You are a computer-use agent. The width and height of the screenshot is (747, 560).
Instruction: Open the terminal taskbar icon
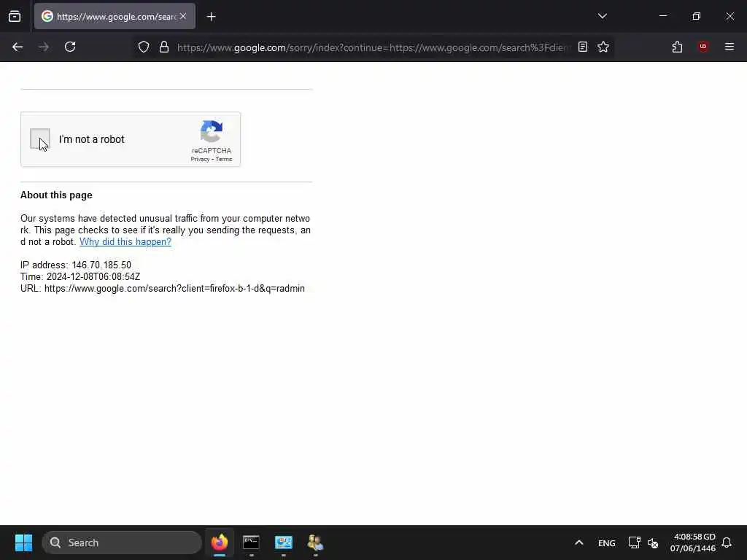point(251,542)
